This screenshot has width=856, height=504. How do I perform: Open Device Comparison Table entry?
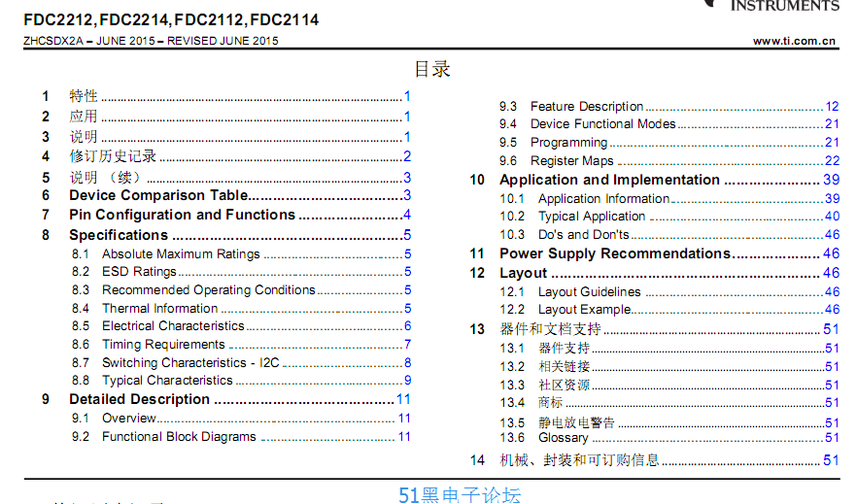tap(158, 195)
